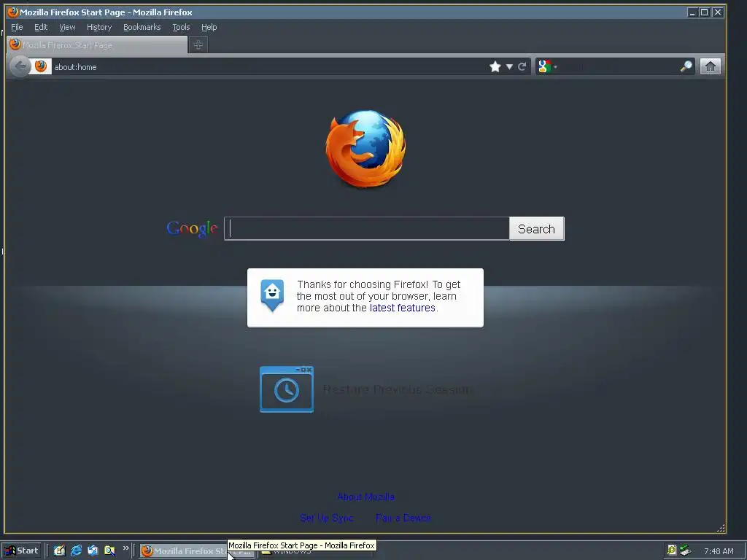The width and height of the screenshot is (747, 560).
Task: Click the WINDOWS folder taskbar button
Action: 314,551
